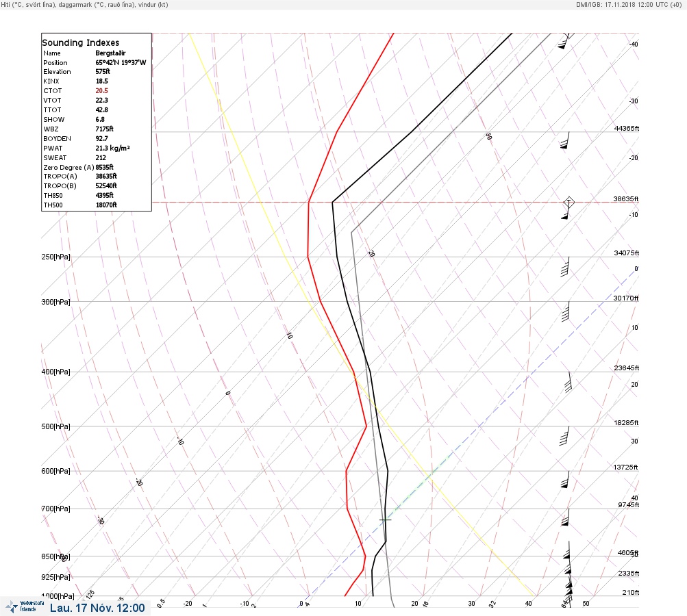
Task: Select the wind barb beside the 400 hPa line
Action: (x=569, y=382)
